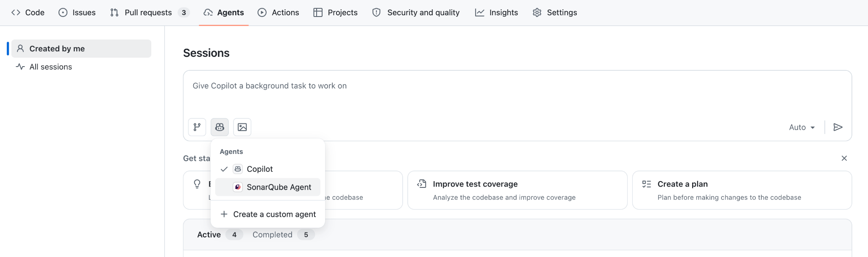Open the Auto model dropdown

tap(802, 127)
